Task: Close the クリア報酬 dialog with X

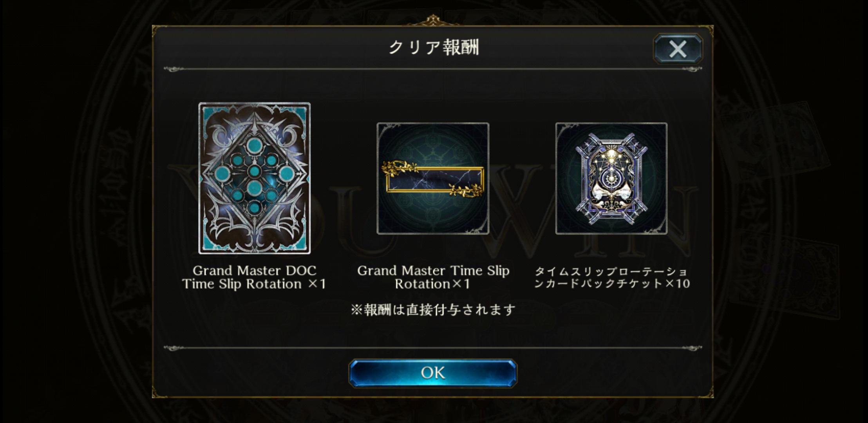Action: (x=678, y=49)
